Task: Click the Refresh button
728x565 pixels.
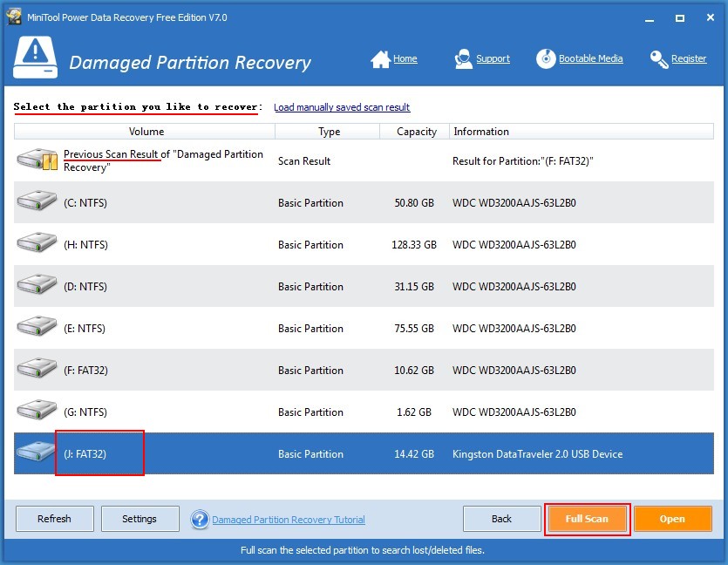Action: point(54,519)
